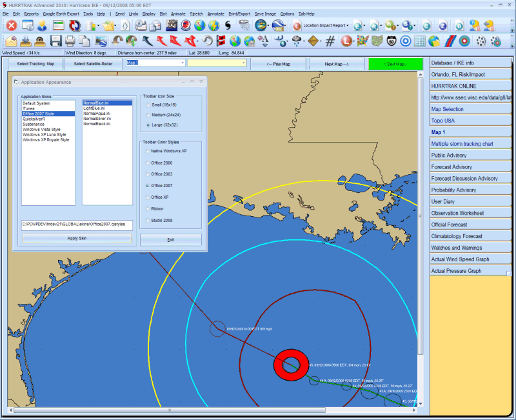Click the green Best Map button
516x420 pixels.
tap(395, 64)
